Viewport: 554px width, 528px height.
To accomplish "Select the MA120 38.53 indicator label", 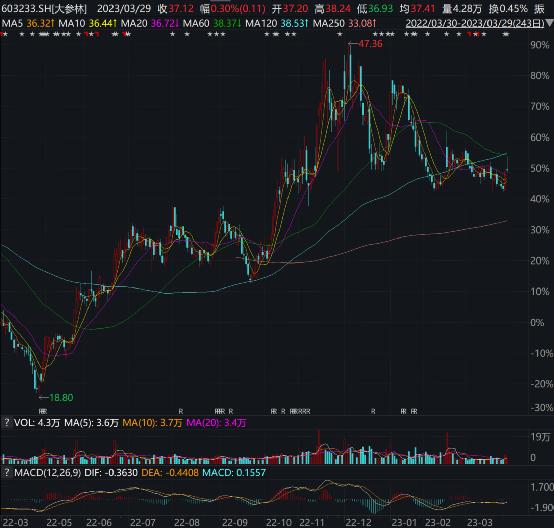I will point(277,24).
